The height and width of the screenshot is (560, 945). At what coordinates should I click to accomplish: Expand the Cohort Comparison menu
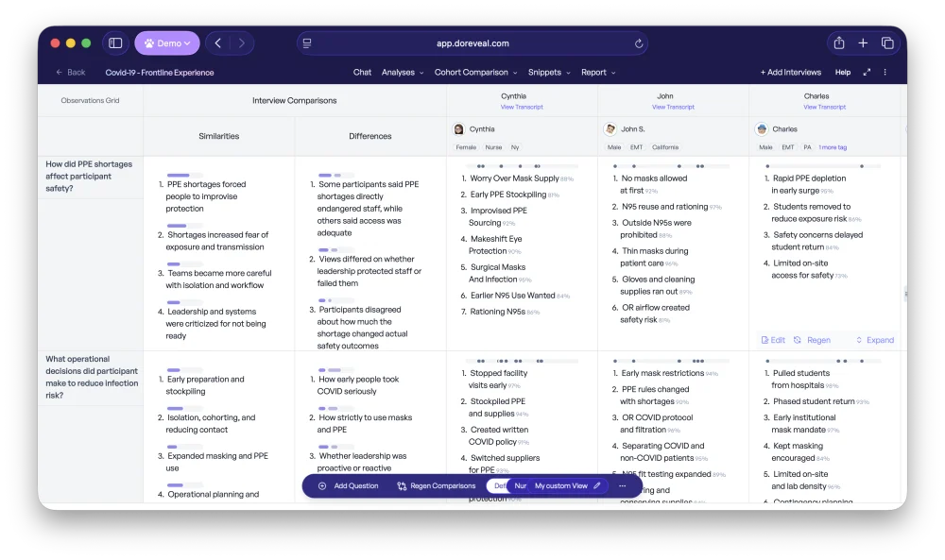(x=475, y=73)
